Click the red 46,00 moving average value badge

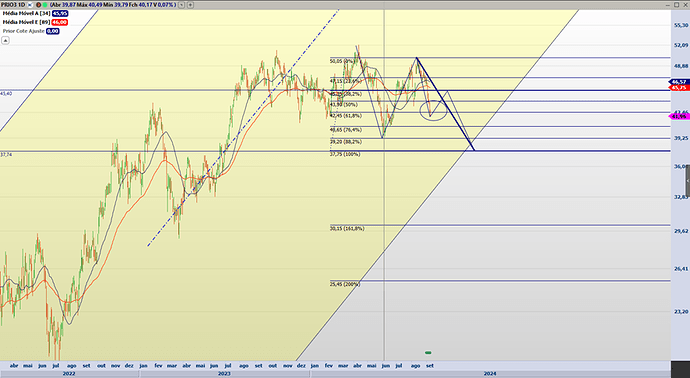60,22
